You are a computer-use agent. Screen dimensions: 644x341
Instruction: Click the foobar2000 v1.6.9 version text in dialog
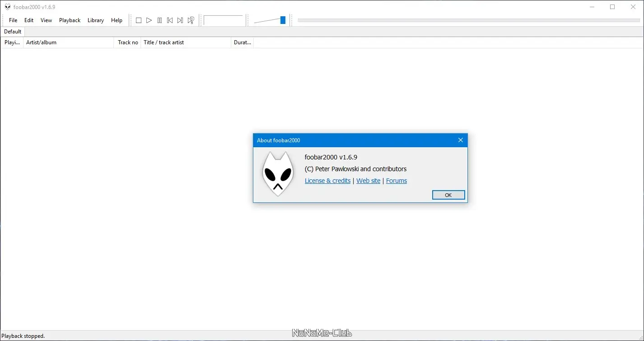331,157
